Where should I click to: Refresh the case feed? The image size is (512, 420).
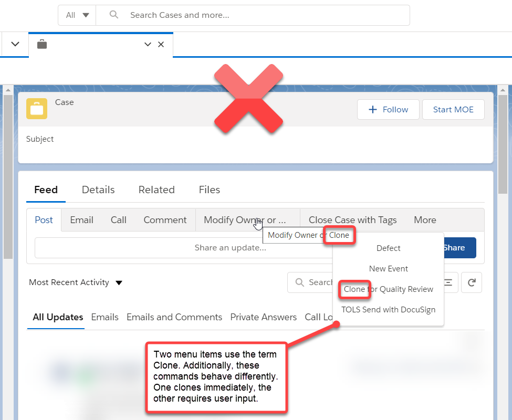tap(471, 282)
